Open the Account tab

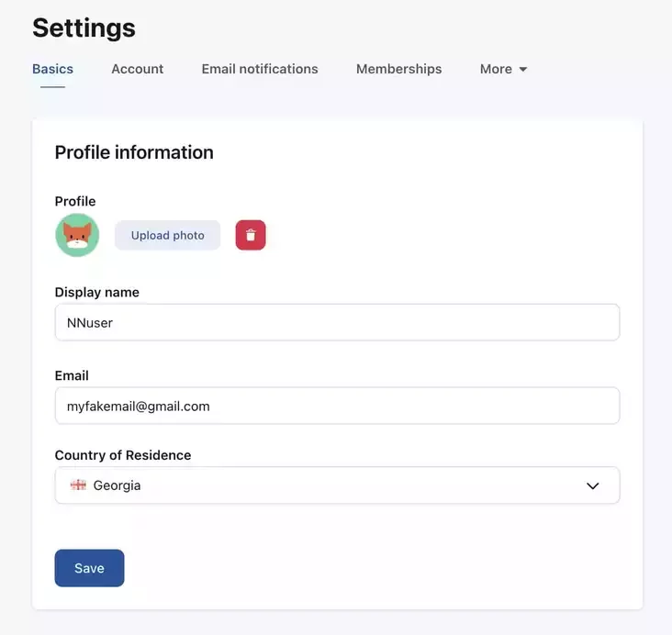138,69
